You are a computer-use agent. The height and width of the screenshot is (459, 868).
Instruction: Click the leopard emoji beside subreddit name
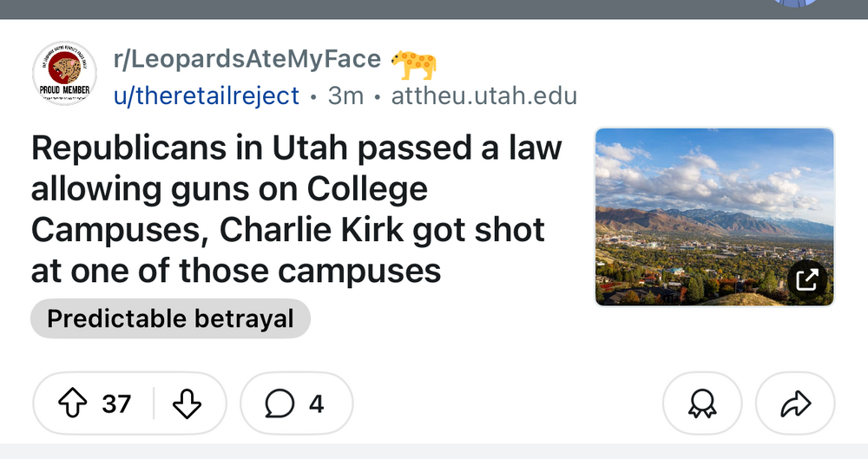(413, 62)
